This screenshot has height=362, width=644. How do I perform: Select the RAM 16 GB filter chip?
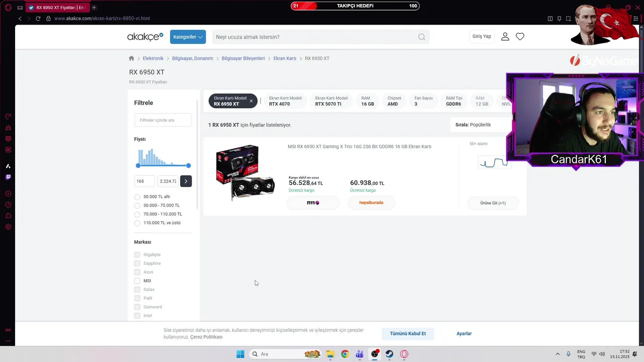368,101
